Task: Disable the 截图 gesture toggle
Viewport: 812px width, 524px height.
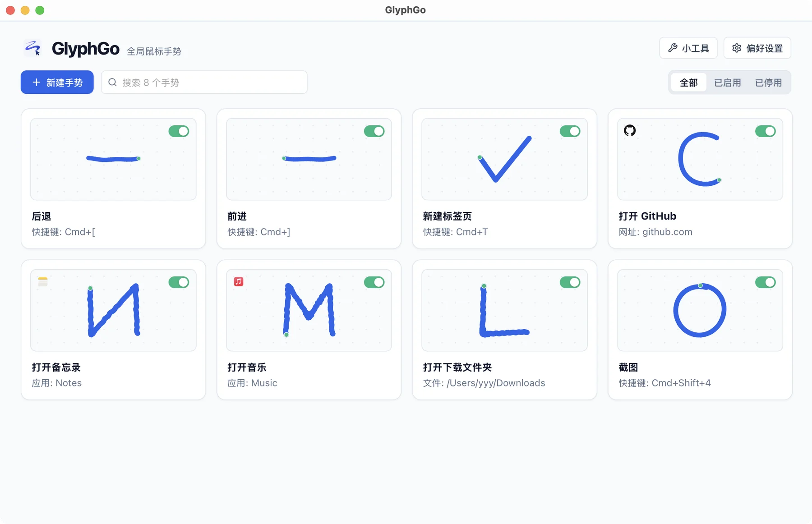Action: pos(766,282)
